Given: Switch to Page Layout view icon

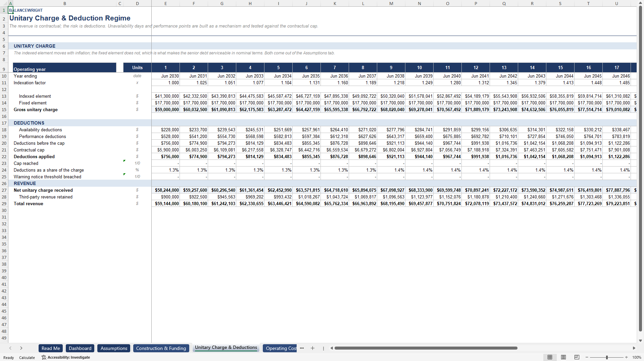Looking at the screenshot, I should (563, 357).
